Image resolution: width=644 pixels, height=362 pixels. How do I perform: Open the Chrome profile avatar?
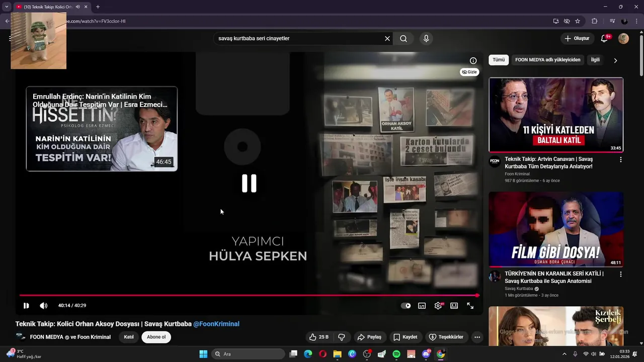tap(624, 21)
